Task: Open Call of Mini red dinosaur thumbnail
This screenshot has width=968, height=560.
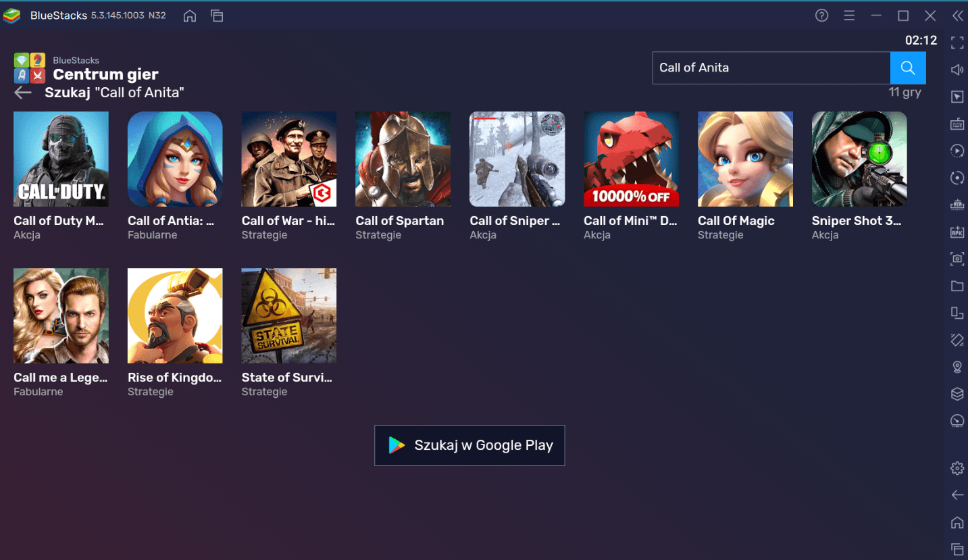Action: point(632,159)
